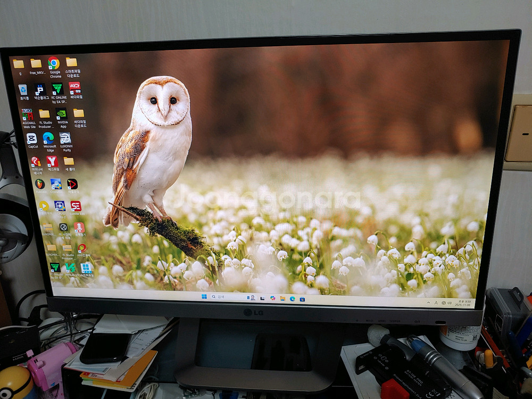The image size is (532, 399).
Task: Open Microsoft Edge from the taskbar
Action: [x=293, y=299]
